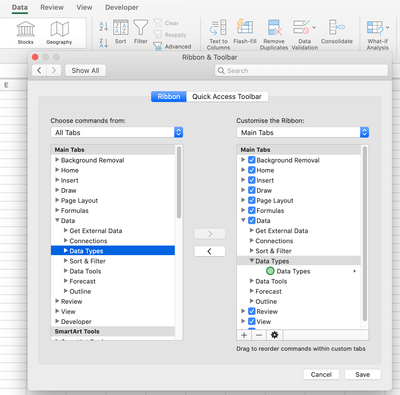
Task: Launch Text to Columns tool
Action: coord(218,35)
